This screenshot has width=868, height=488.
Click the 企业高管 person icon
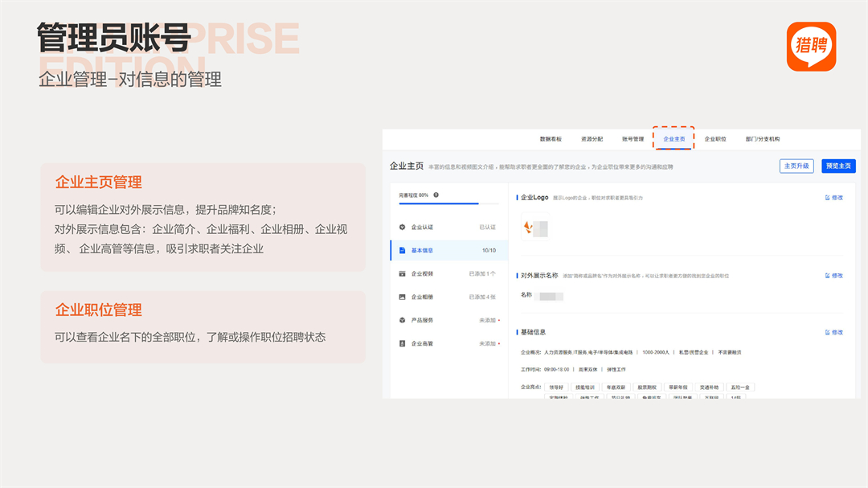coord(403,343)
